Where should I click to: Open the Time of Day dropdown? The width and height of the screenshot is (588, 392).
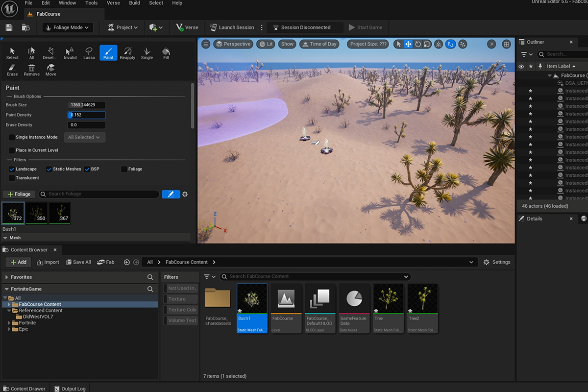(x=319, y=44)
